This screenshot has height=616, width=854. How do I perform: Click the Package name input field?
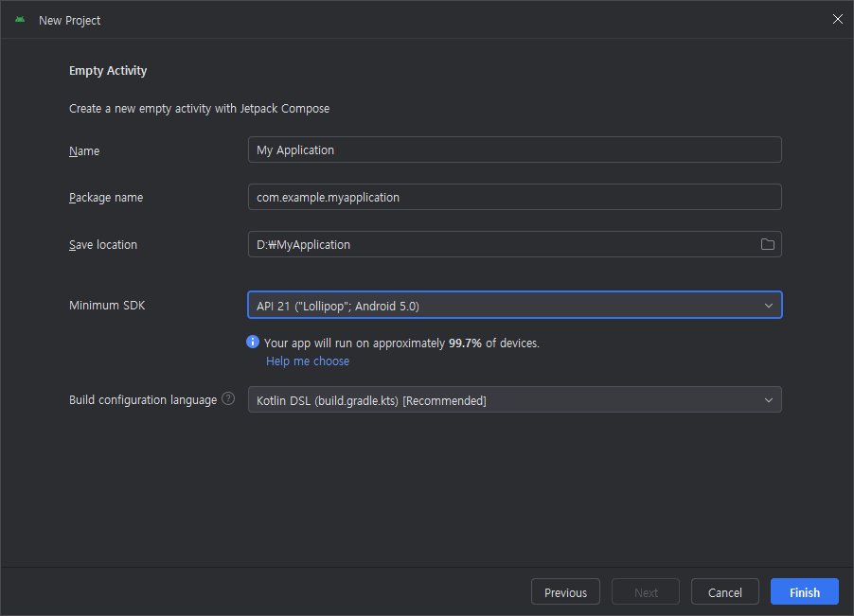pyautogui.click(x=515, y=197)
